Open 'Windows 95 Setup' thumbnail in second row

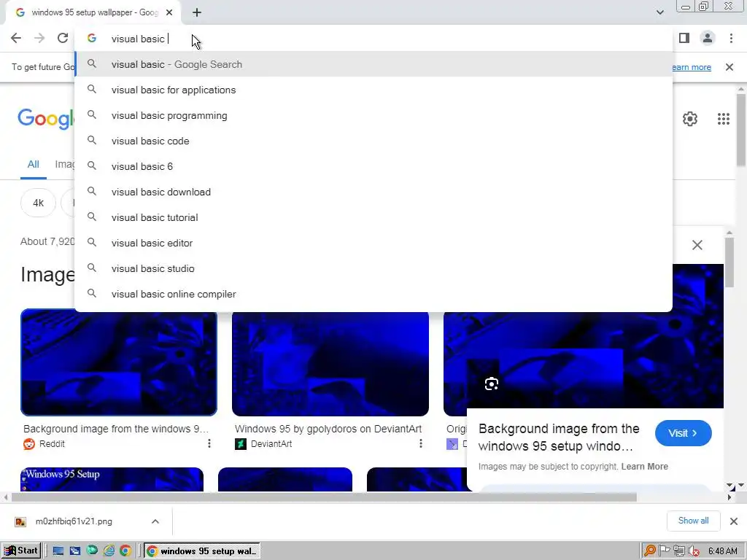112,479
